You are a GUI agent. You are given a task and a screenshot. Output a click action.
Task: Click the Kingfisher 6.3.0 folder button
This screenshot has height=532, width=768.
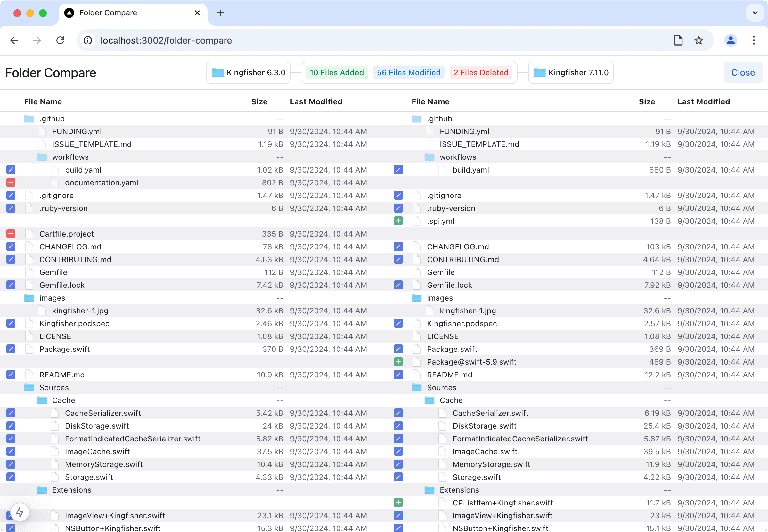pos(248,72)
